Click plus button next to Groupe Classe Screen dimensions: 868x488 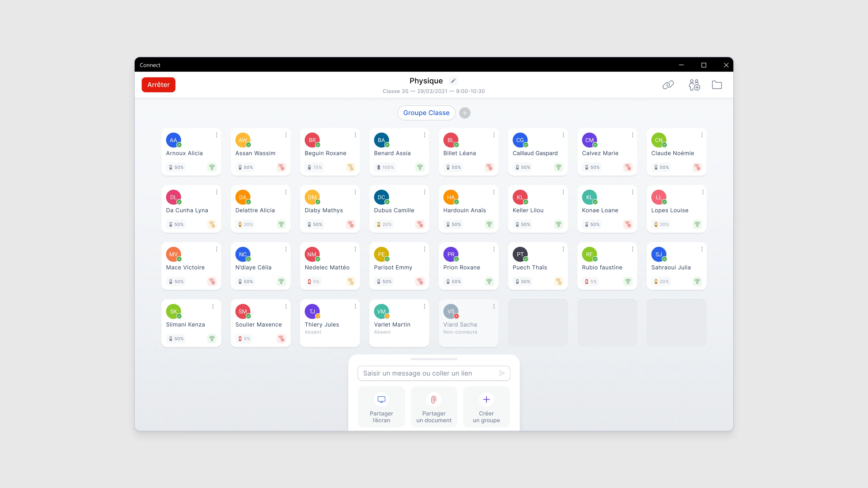tap(465, 113)
